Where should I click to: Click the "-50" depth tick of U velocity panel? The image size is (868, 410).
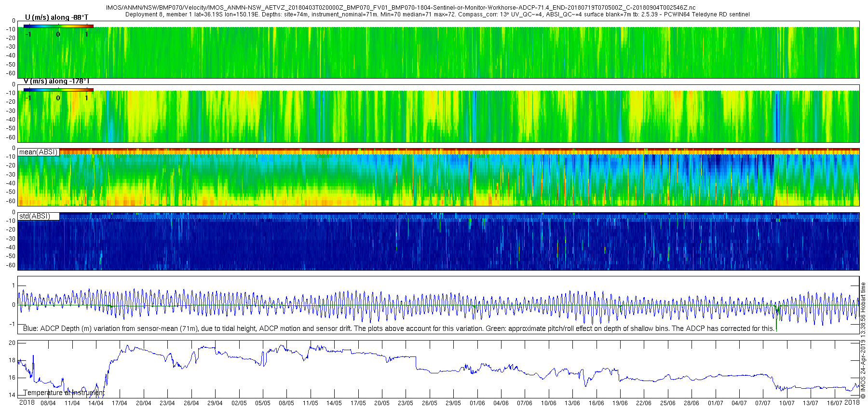(11, 65)
